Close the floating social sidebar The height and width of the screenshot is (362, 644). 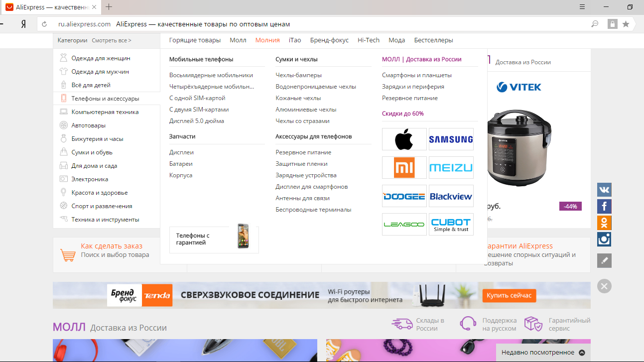604,286
